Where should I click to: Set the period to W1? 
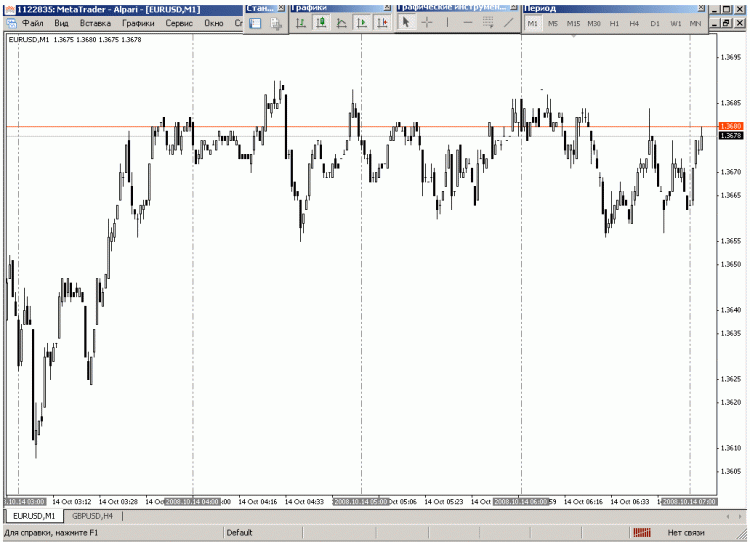tap(675, 23)
